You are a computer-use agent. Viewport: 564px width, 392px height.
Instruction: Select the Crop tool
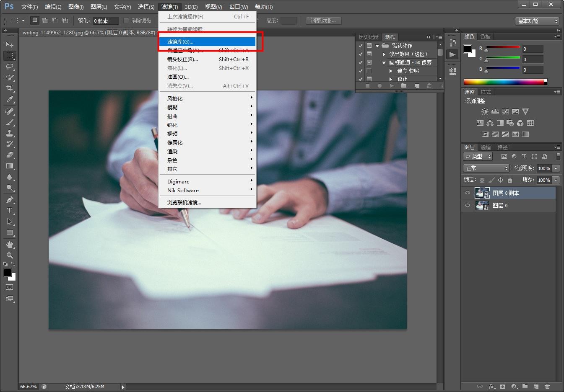pyautogui.click(x=10, y=88)
